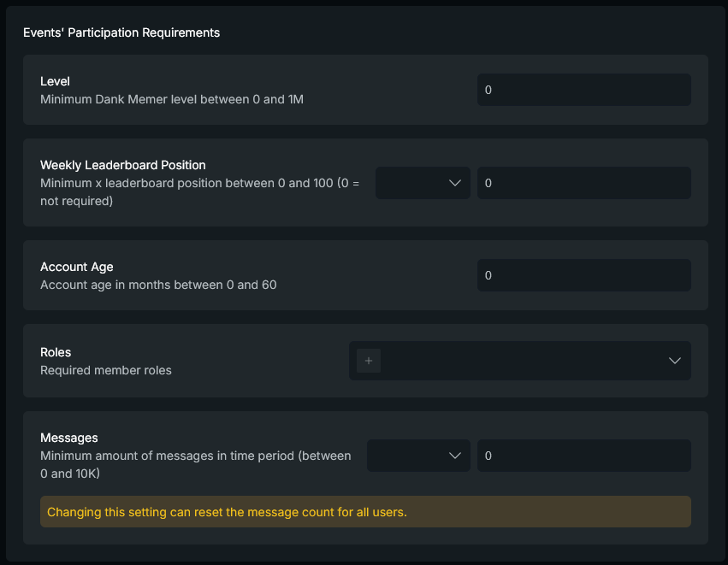Select the leaderboard position number field
This screenshot has width=728, height=565.
[583, 183]
